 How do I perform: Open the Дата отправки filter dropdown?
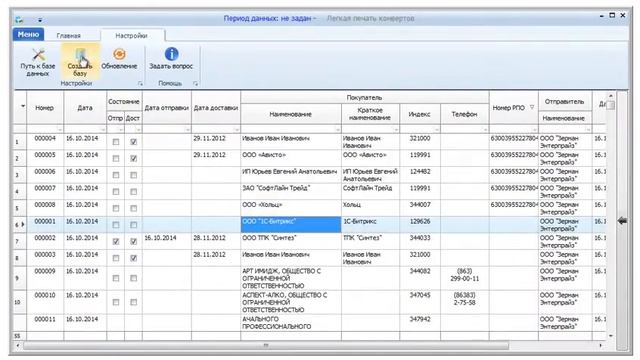187,129
